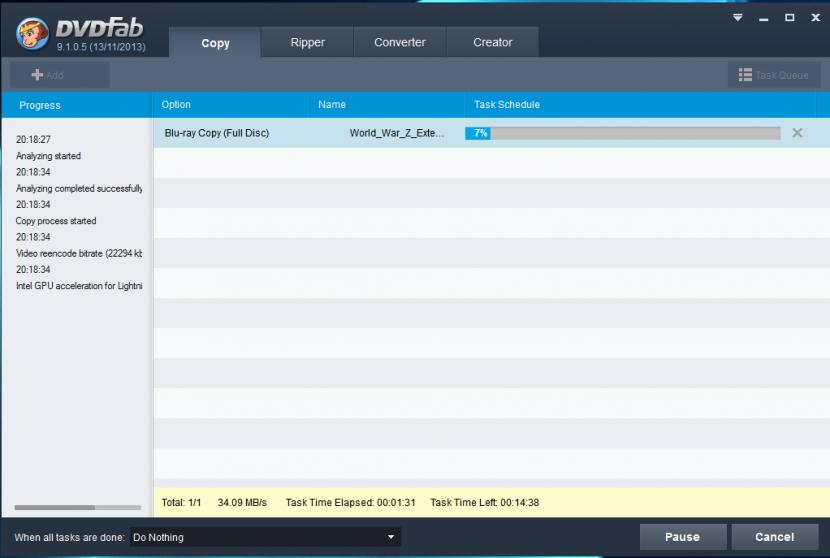Click the Option column header

click(231, 105)
